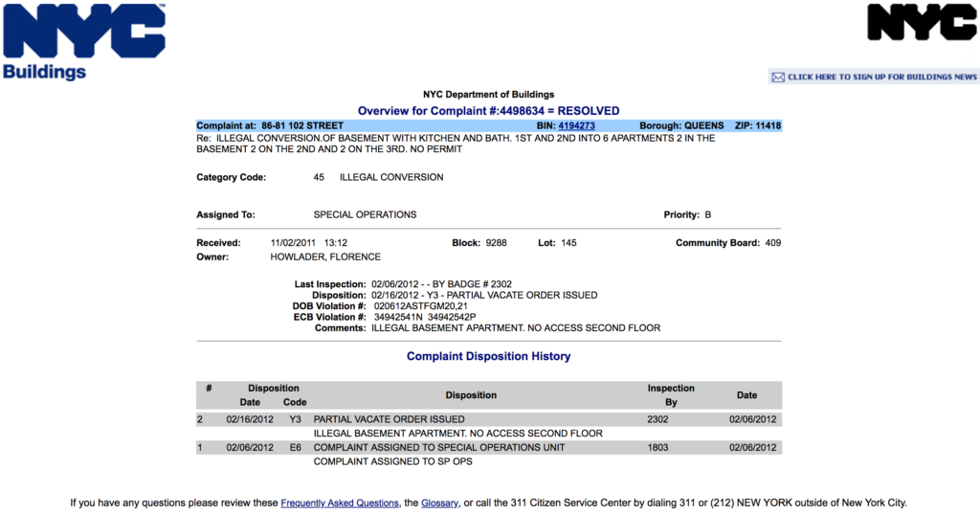Click the 'ZIP: 11418' text

tap(758, 125)
